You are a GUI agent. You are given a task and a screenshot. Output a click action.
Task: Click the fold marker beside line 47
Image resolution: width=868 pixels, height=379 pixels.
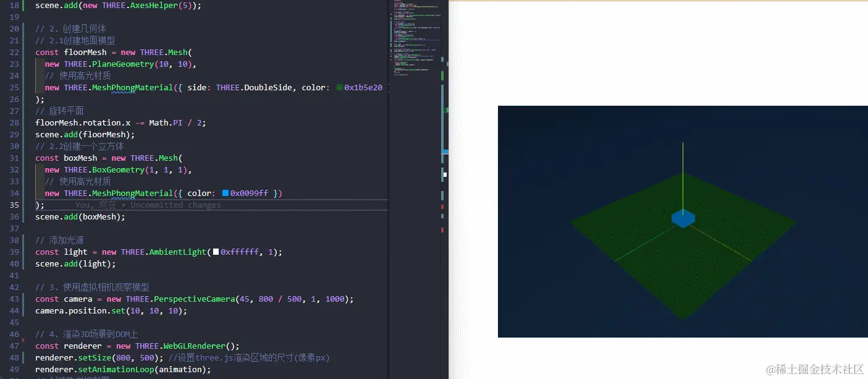coord(23,340)
